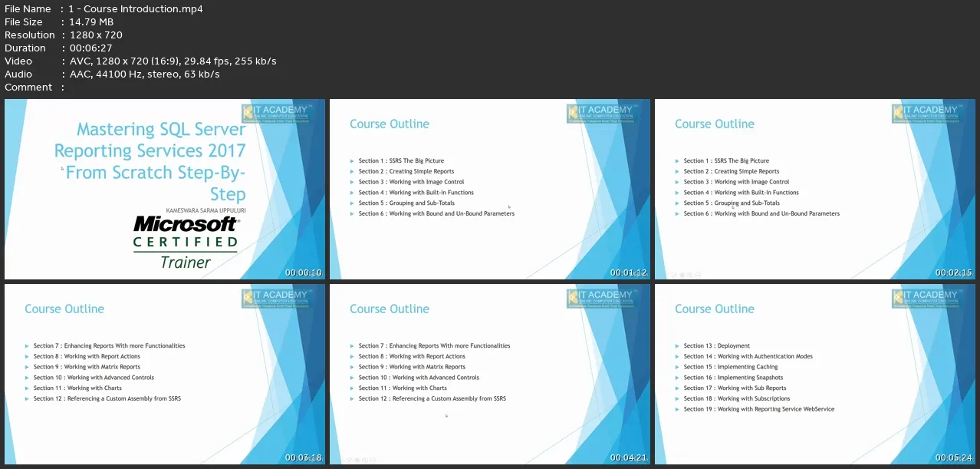The height and width of the screenshot is (469, 980).
Task: Click the 00:04:21 timestamp label
Action: [x=629, y=457]
